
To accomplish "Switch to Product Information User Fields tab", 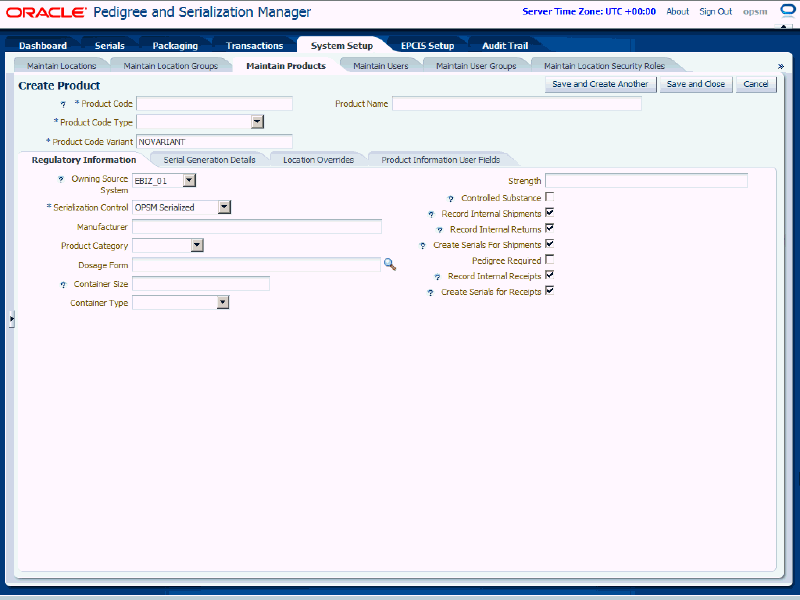I will tap(441, 160).
